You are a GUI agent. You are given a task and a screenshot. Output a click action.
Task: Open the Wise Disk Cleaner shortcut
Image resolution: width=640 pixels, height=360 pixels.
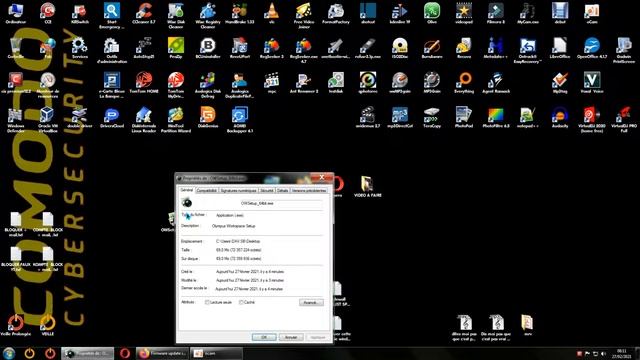point(176,16)
